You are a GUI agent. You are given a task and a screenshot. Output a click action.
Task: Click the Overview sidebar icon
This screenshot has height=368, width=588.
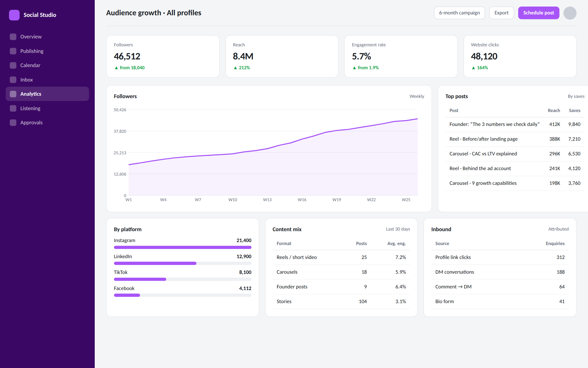click(x=13, y=37)
